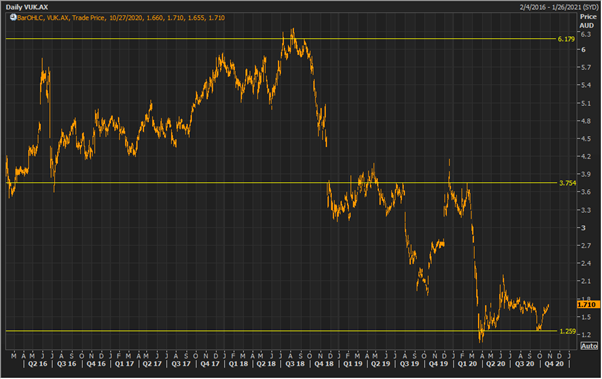Click the date range label at top right
The width and height of the screenshot is (602, 379).
click(559, 7)
